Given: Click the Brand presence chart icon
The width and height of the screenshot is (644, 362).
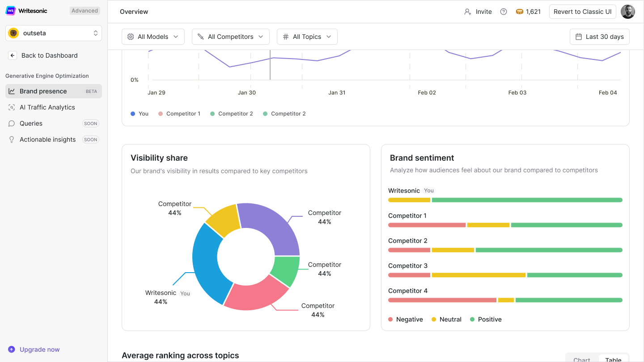Looking at the screenshot, I should (12, 91).
